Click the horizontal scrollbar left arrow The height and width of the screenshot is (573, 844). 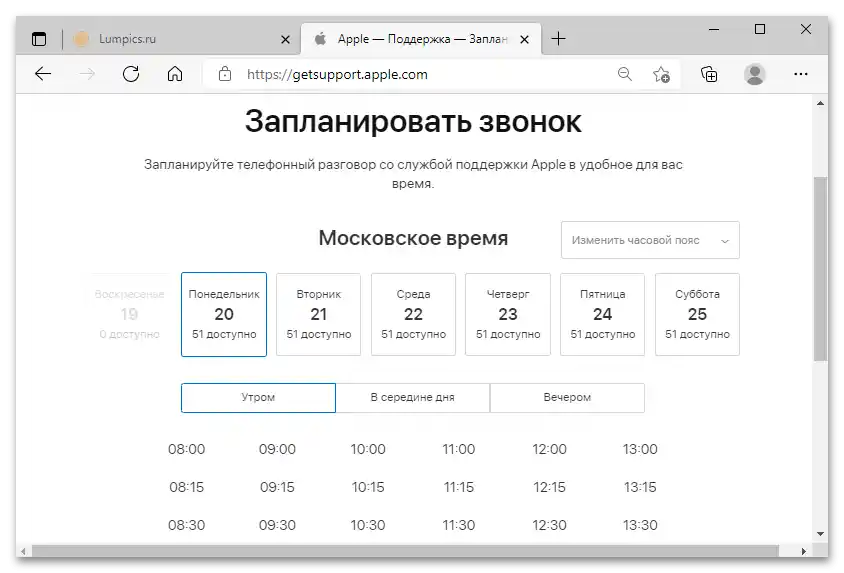click(23, 551)
